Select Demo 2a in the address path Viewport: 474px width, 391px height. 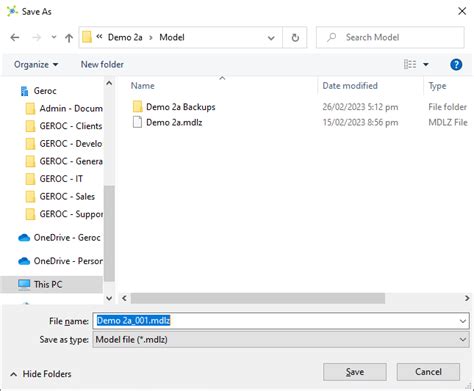(x=125, y=37)
